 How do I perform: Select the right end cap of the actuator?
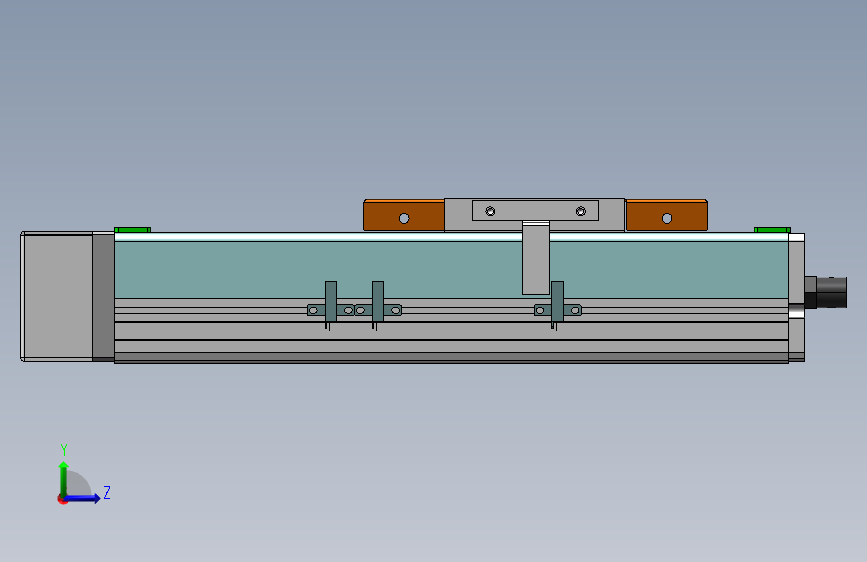click(x=796, y=298)
